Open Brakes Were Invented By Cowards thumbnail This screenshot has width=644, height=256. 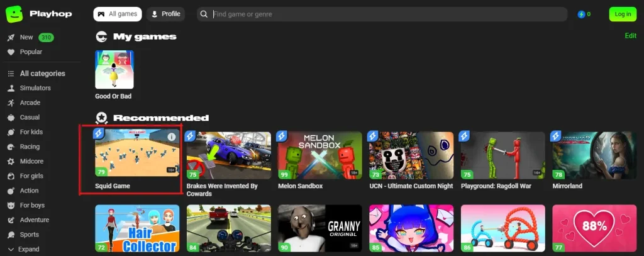(x=229, y=155)
